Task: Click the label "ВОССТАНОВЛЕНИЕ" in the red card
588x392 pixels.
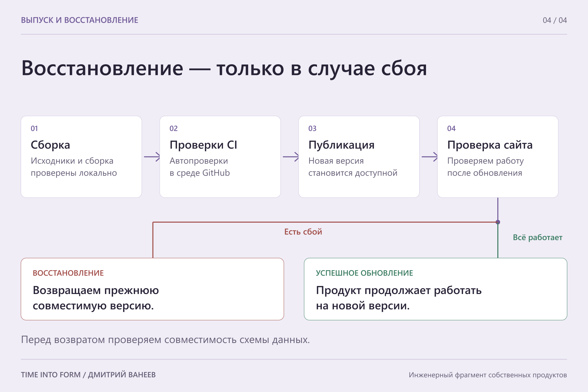Action: 68,273
